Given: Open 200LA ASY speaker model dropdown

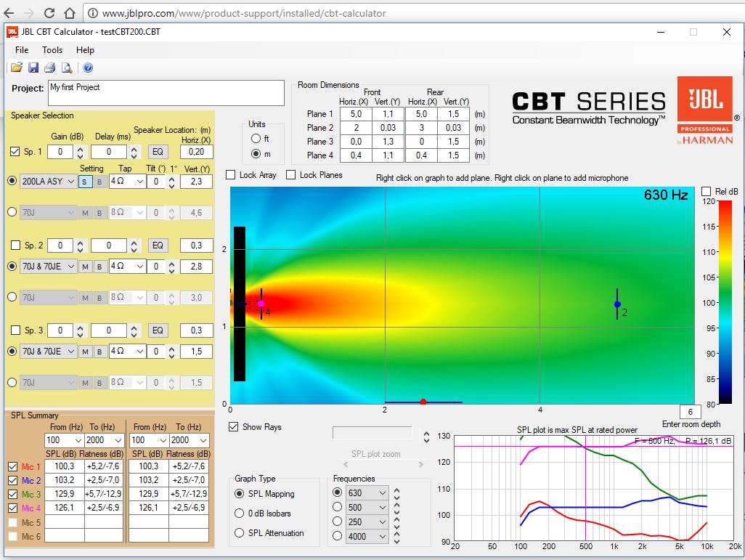Looking at the screenshot, I should [x=48, y=182].
